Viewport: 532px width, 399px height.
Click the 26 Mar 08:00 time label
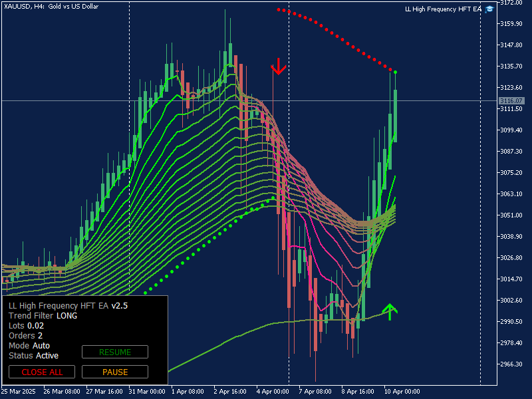click(x=62, y=392)
